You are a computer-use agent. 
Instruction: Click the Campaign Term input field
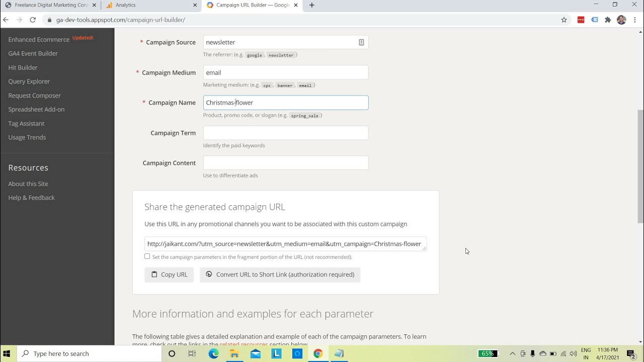point(286,133)
